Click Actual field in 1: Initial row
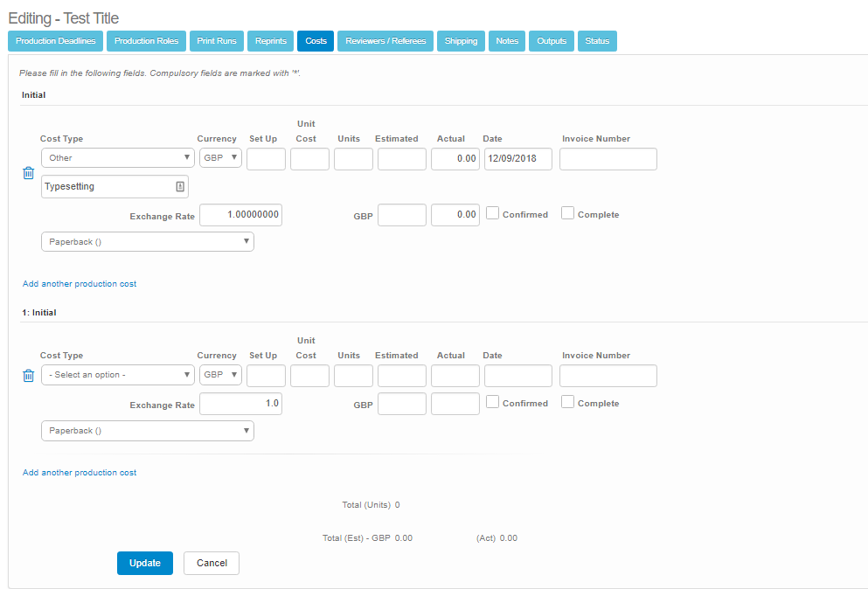 (455, 376)
